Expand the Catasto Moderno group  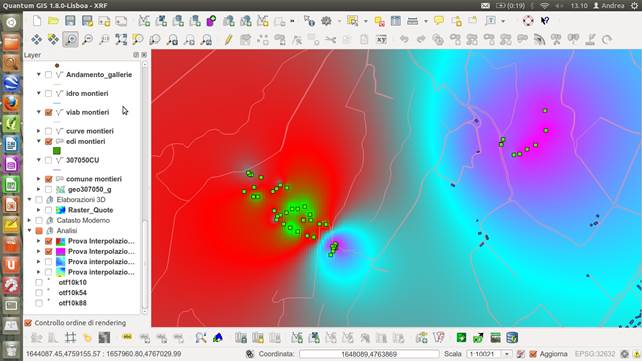[29, 220]
